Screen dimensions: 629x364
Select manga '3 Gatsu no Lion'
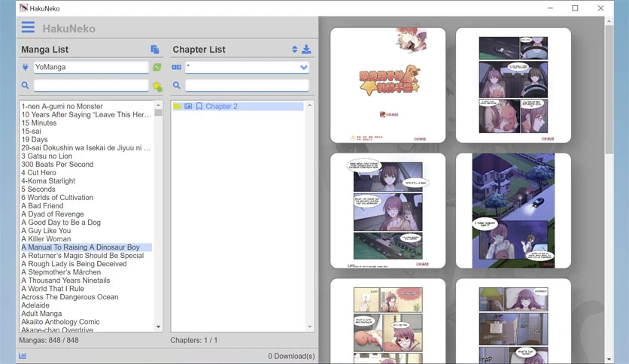point(47,156)
